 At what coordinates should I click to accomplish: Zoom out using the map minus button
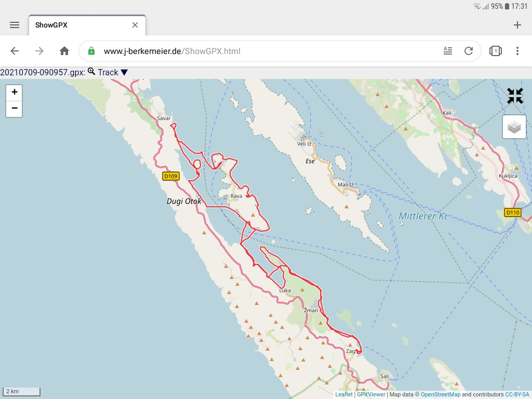click(x=14, y=109)
